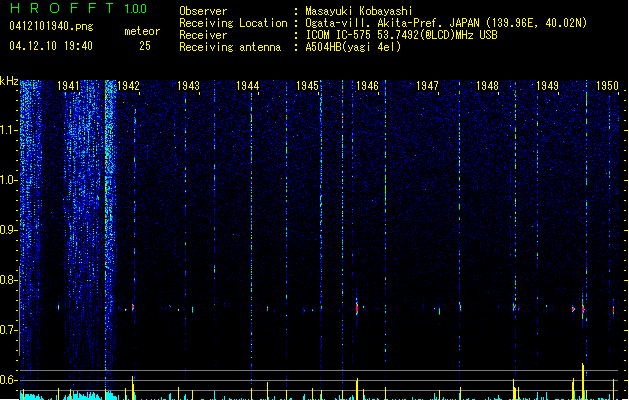Click the 1.1 kHz frequency axis label
Screen dimensions: 629x400
(9, 130)
